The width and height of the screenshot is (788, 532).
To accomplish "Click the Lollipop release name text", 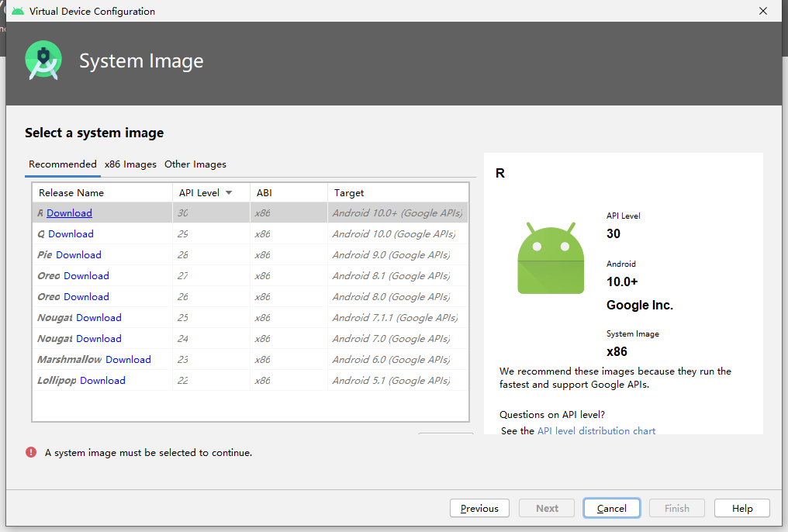I will pyautogui.click(x=57, y=381).
